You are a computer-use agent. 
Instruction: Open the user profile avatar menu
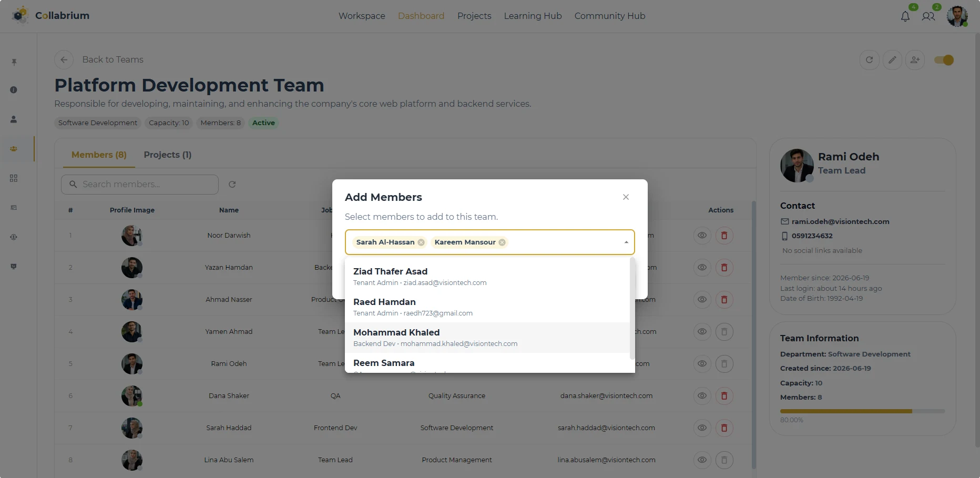pyautogui.click(x=957, y=16)
